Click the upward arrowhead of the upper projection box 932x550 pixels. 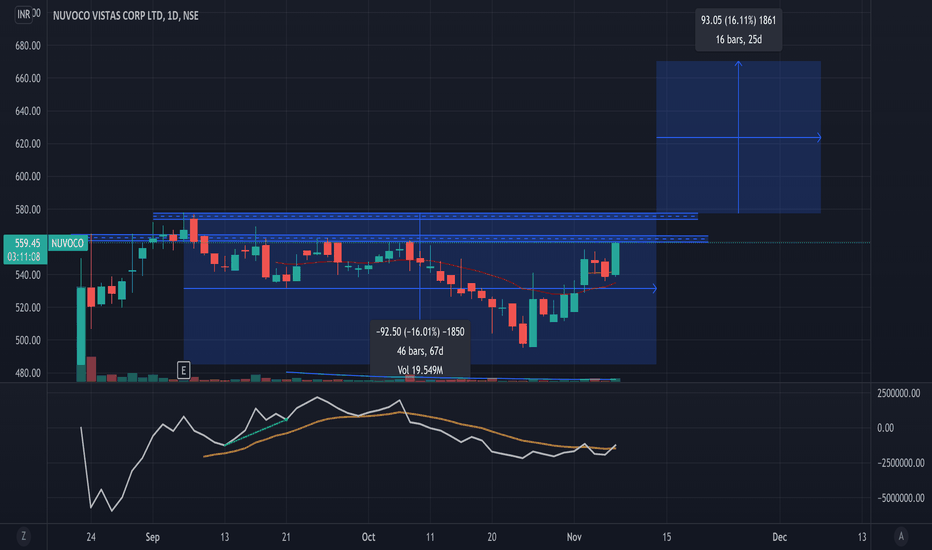pos(738,64)
